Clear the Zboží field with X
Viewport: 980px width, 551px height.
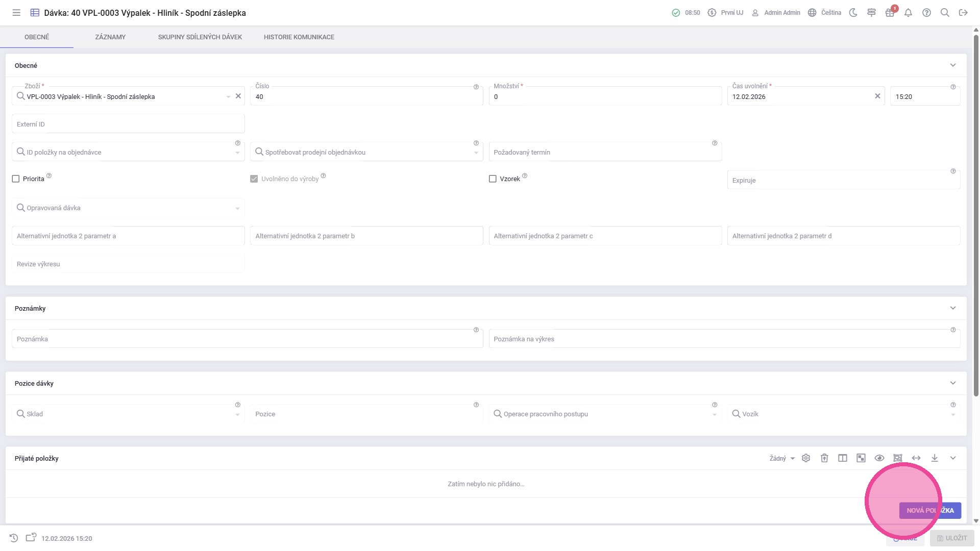pos(238,96)
